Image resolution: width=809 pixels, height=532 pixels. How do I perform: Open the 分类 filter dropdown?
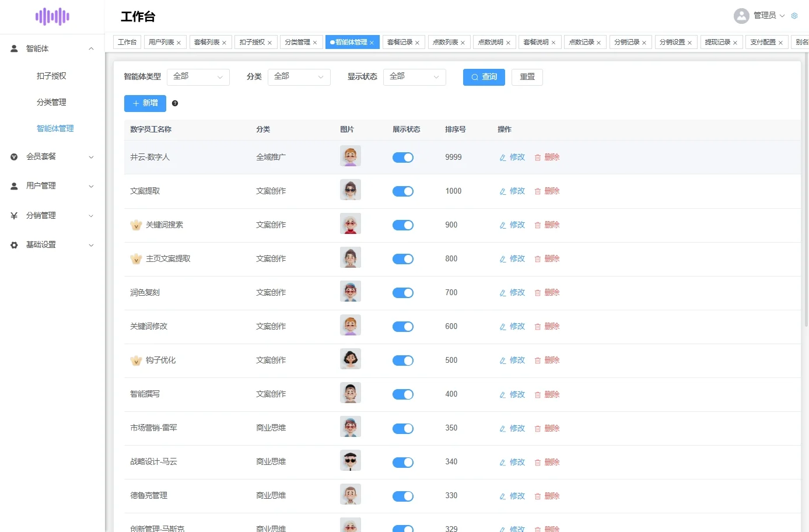pos(299,77)
